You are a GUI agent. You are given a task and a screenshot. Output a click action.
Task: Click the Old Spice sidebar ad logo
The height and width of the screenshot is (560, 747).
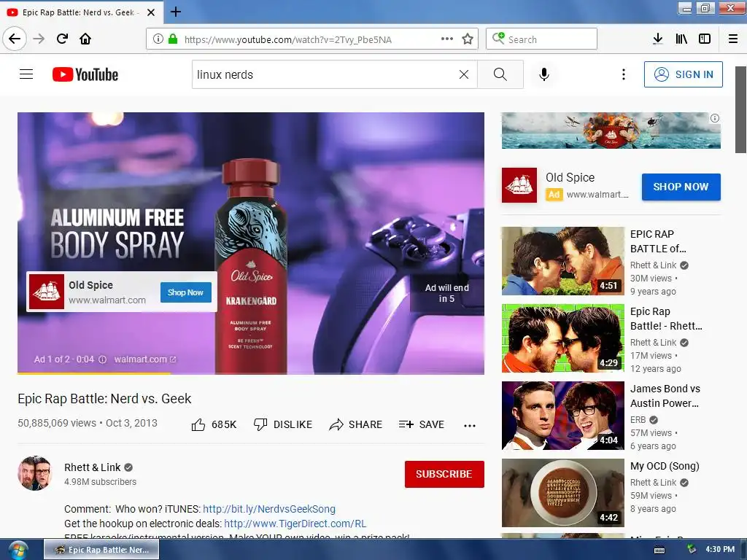(519, 185)
